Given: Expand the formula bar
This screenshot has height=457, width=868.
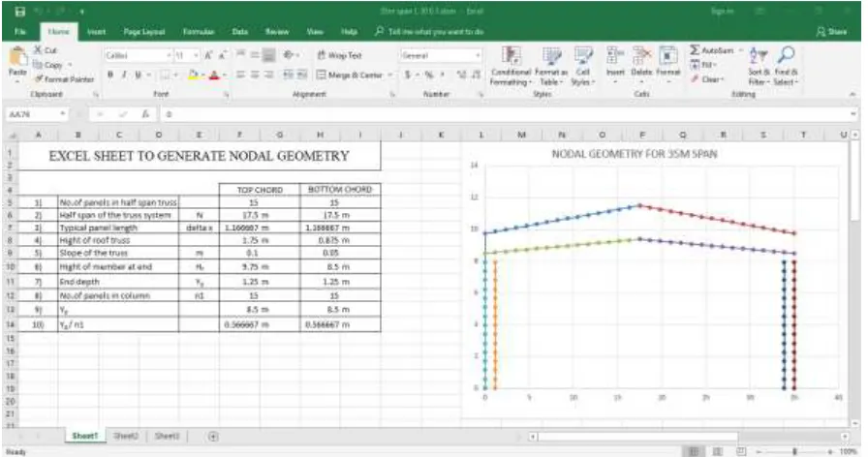Looking at the screenshot, I should tap(853, 114).
